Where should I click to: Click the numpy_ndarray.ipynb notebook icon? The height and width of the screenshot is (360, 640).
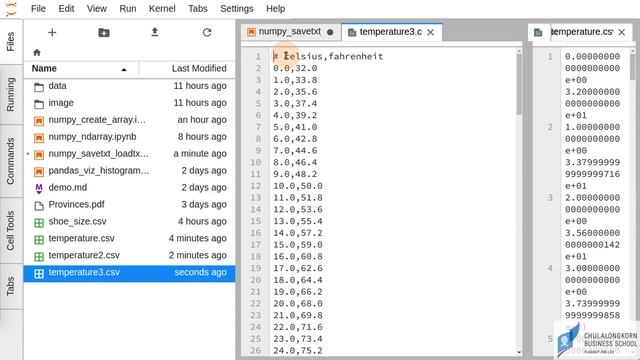[x=39, y=138]
